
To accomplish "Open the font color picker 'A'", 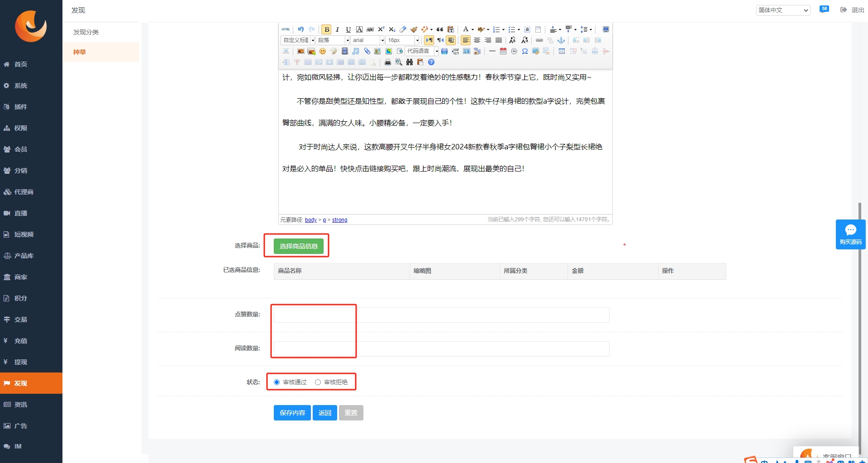I will 466,29.
